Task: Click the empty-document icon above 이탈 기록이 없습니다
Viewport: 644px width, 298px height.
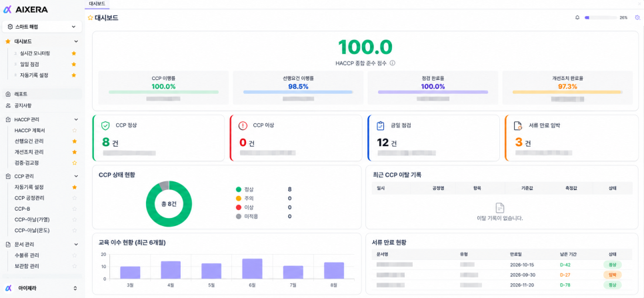Action: pyautogui.click(x=499, y=208)
